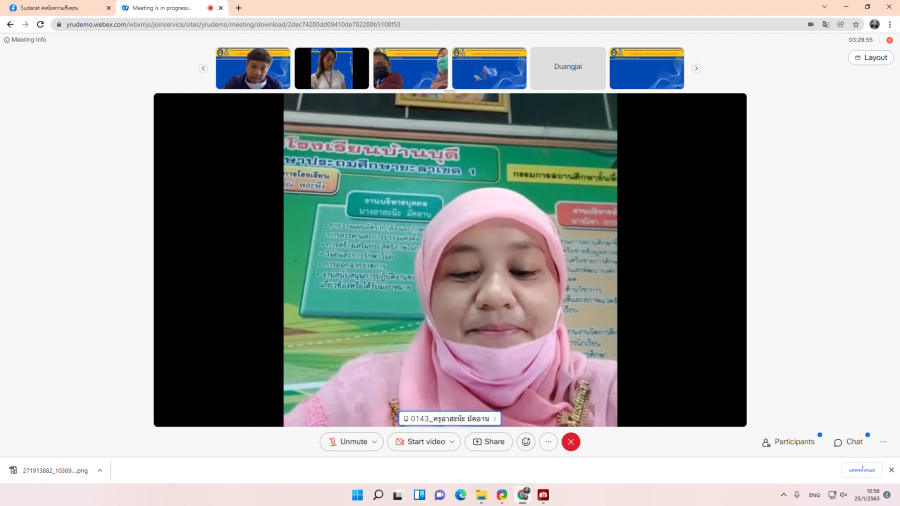Image resolution: width=900 pixels, height=506 pixels.
Task: Expand the video options arrow beside Start video
Action: 452,442
